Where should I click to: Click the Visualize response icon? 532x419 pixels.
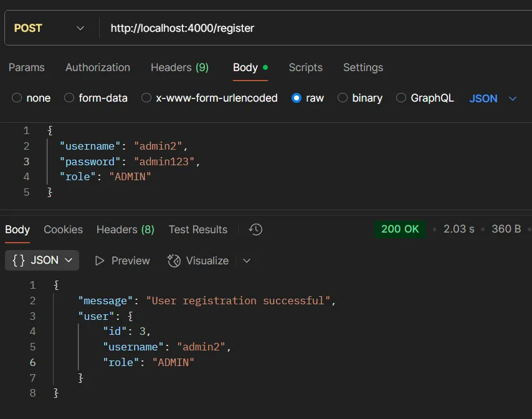[197, 261]
